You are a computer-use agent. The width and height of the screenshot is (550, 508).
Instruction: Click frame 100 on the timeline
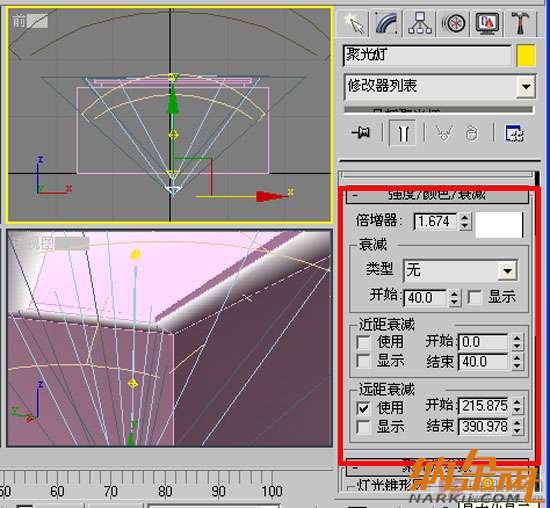272,491
